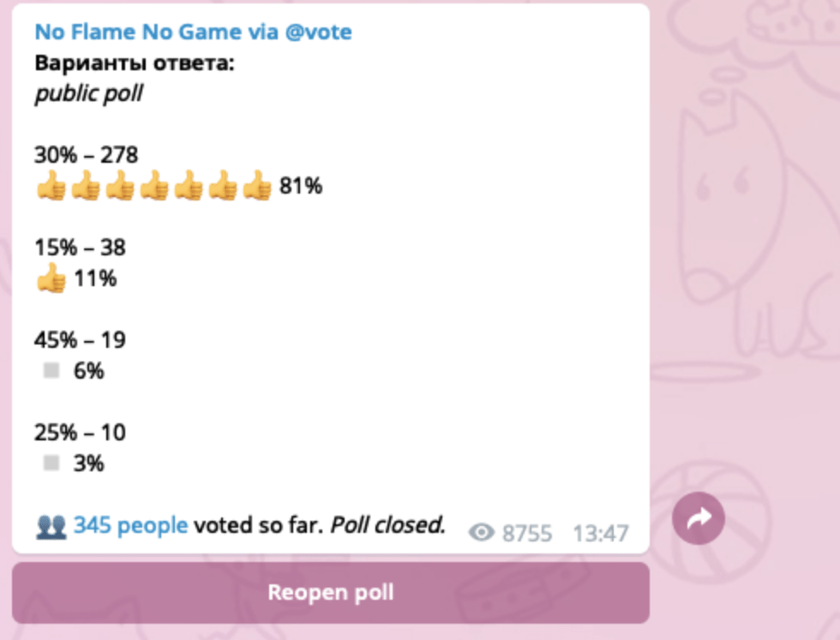Click the forward share arrow icon

pyautogui.click(x=699, y=518)
